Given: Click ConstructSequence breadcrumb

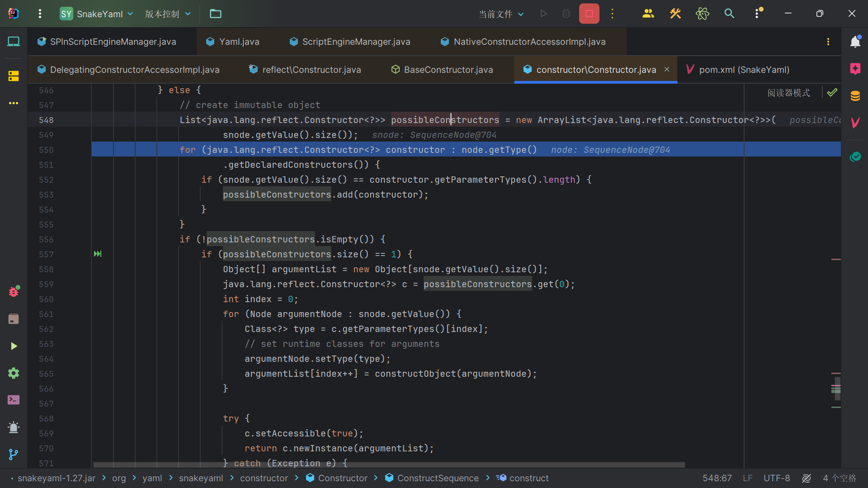Looking at the screenshot, I should coord(432,478).
